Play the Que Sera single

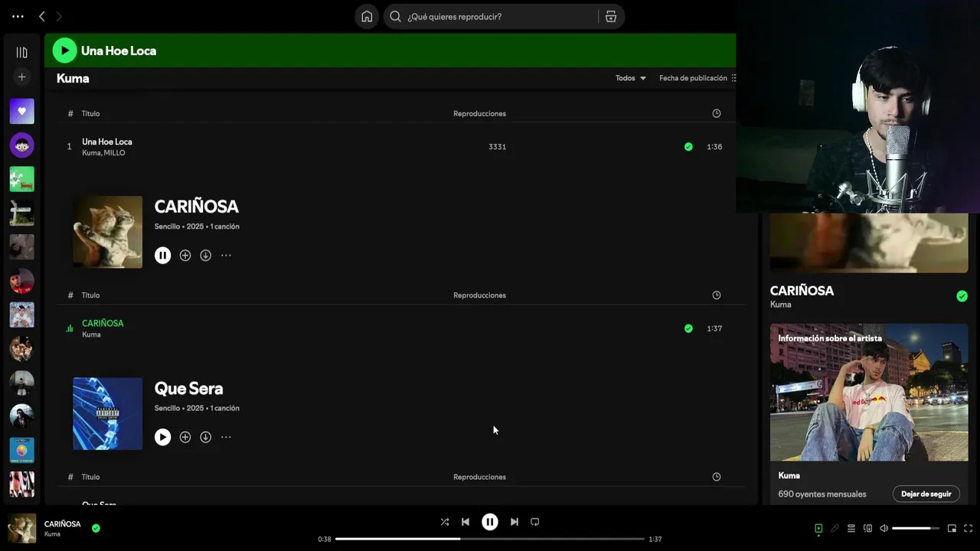coord(162,437)
